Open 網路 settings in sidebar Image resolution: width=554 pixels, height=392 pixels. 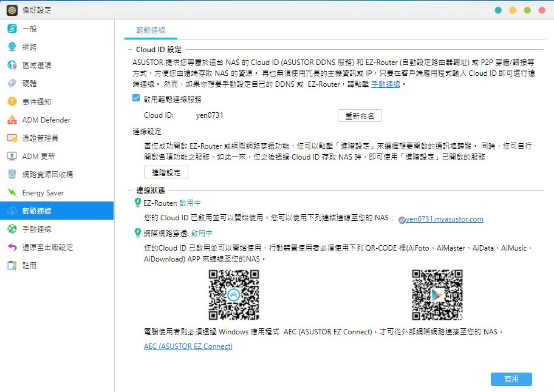(x=29, y=47)
